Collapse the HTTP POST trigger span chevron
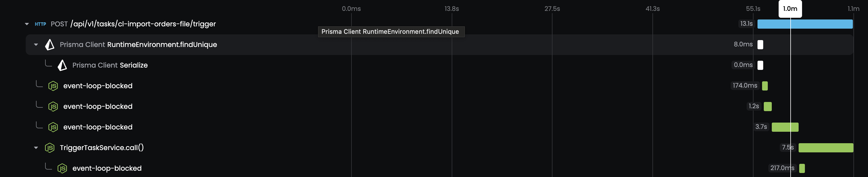 27,24
